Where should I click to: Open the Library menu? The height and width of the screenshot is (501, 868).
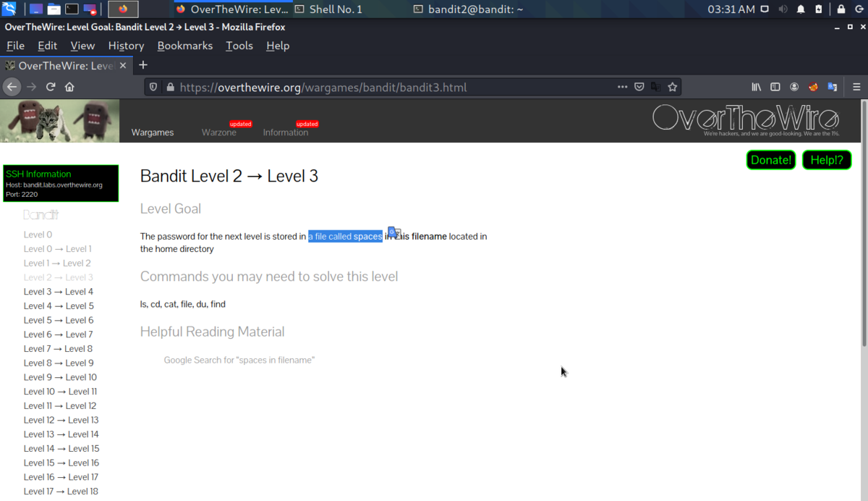pyautogui.click(x=757, y=87)
